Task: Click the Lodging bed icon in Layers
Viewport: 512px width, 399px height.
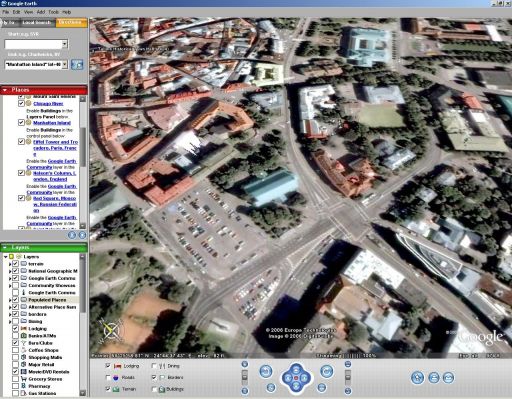Action: pyautogui.click(x=24, y=329)
